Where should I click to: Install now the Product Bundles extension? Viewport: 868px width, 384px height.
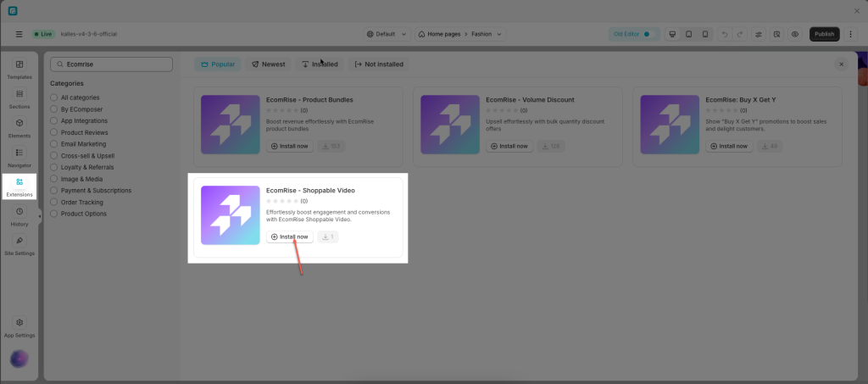[x=290, y=146]
